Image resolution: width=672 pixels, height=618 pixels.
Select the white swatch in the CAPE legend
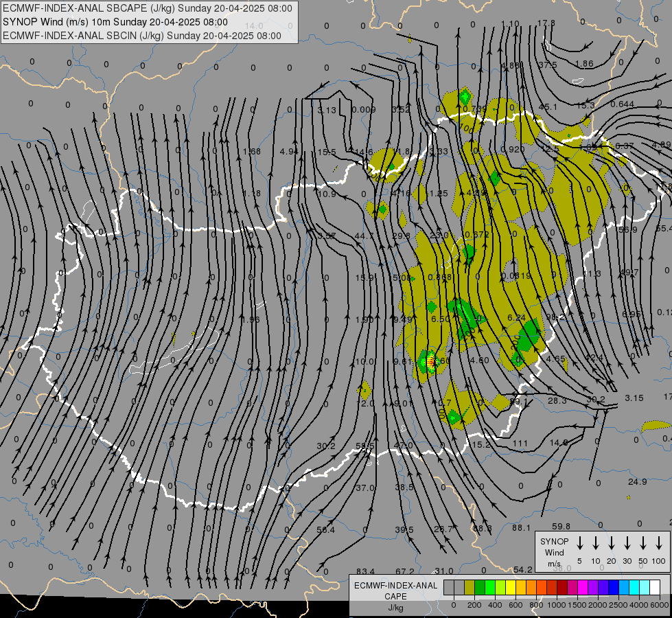coord(655,587)
